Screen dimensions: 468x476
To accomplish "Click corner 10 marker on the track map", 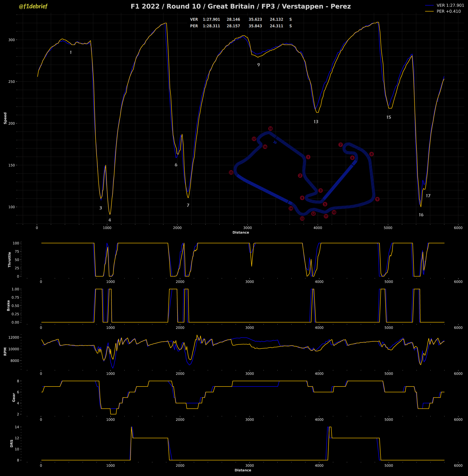I will point(334,212).
